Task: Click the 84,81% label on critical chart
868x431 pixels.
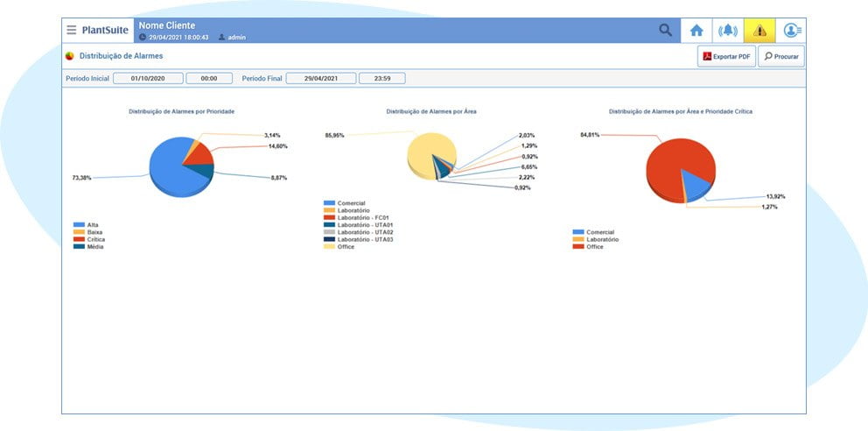Action: 590,135
